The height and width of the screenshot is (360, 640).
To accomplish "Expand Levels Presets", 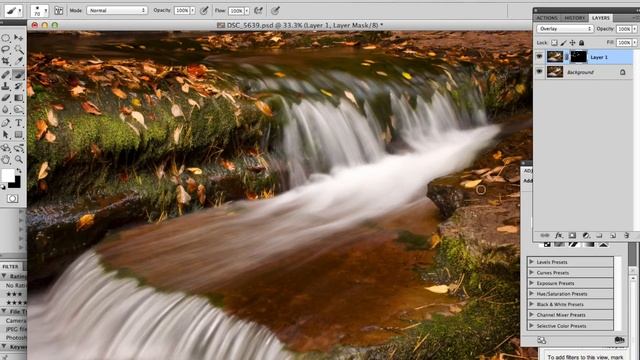I will click(531, 262).
